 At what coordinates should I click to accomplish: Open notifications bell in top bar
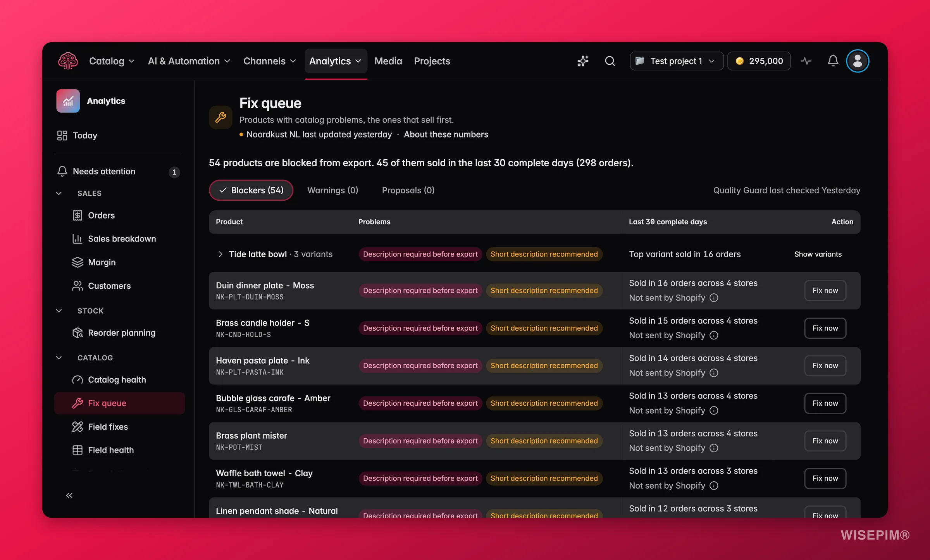click(x=833, y=61)
